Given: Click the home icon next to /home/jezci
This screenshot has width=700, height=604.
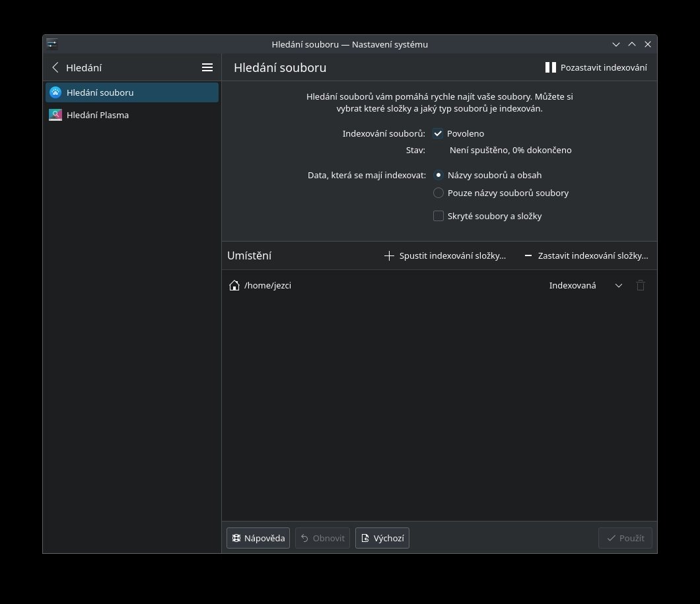Looking at the screenshot, I should click(x=234, y=285).
